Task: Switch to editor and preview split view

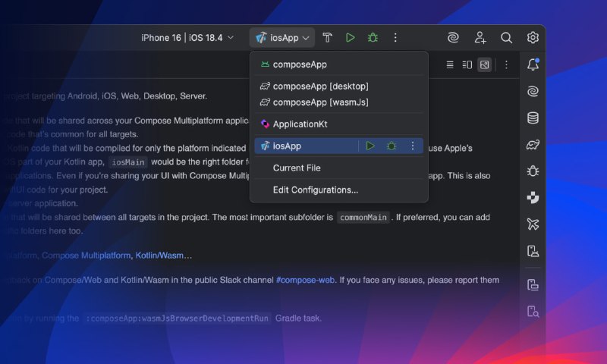Action: 467,64
